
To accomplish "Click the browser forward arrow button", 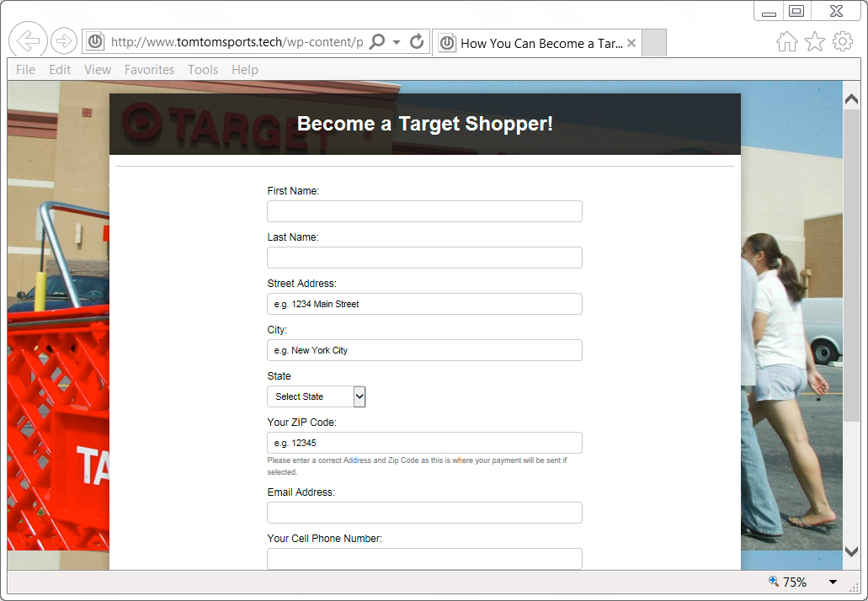I will (x=64, y=41).
